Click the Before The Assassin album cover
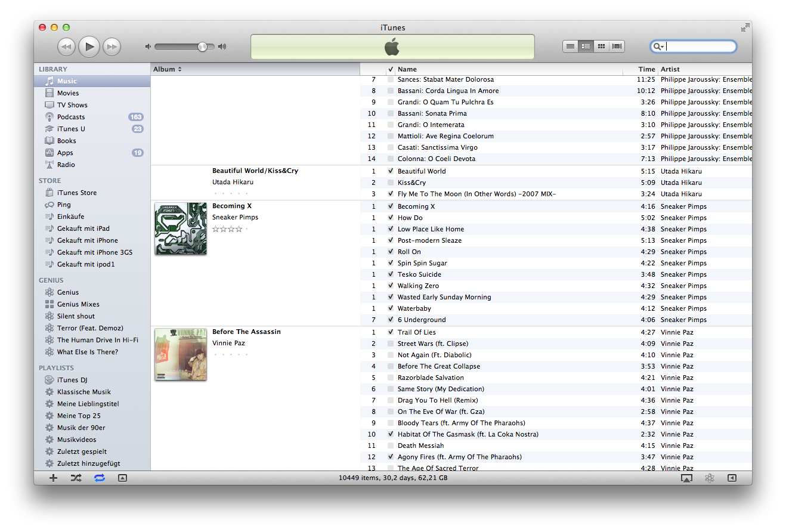 [x=181, y=354]
